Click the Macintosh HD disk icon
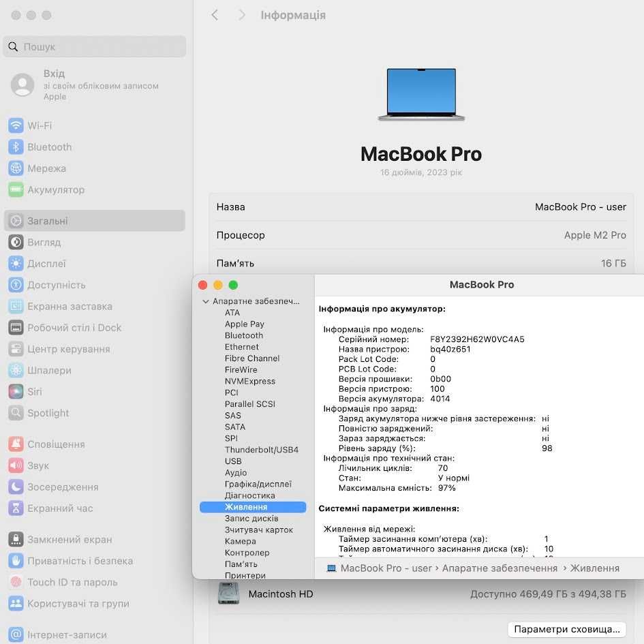Screen dimensions: 644x644 (229, 594)
